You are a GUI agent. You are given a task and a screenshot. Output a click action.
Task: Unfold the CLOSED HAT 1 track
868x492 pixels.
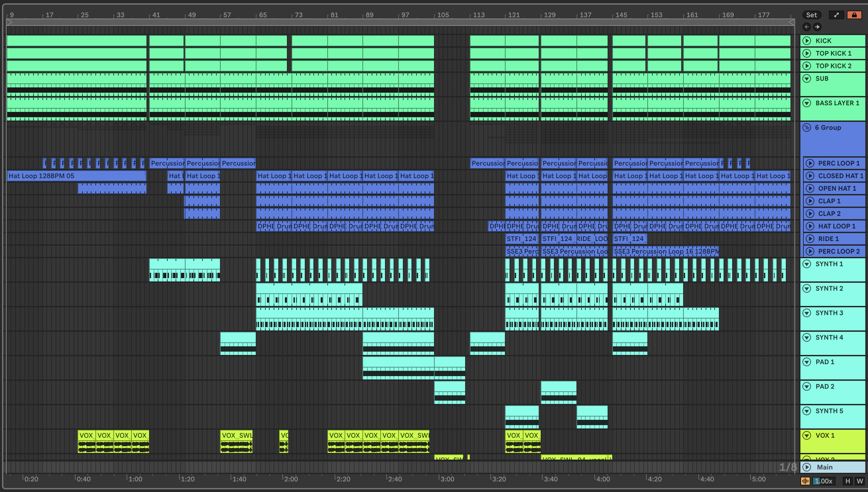[810, 176]
